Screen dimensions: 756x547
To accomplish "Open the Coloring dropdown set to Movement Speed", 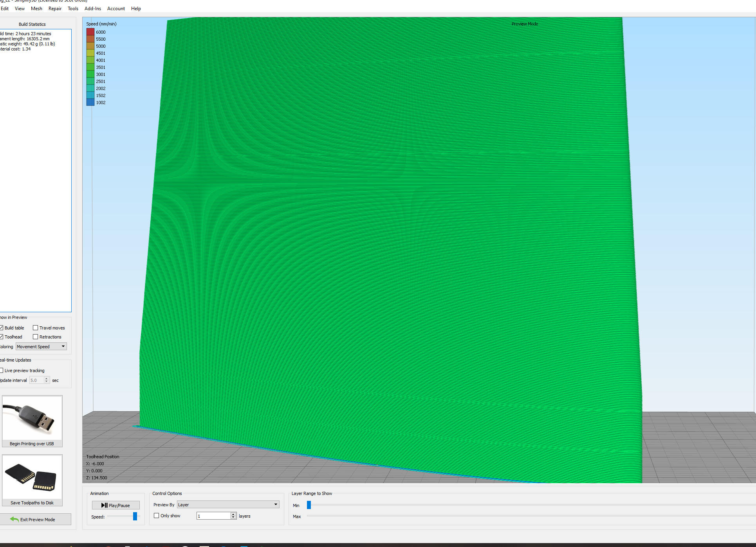I will tap(41, 347).
